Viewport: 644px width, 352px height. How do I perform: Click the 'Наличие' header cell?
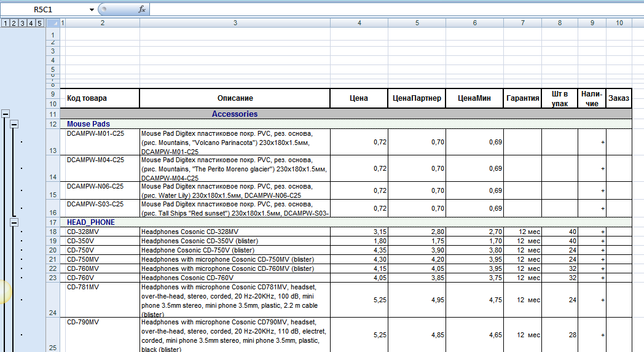click(x=592, y=98)
